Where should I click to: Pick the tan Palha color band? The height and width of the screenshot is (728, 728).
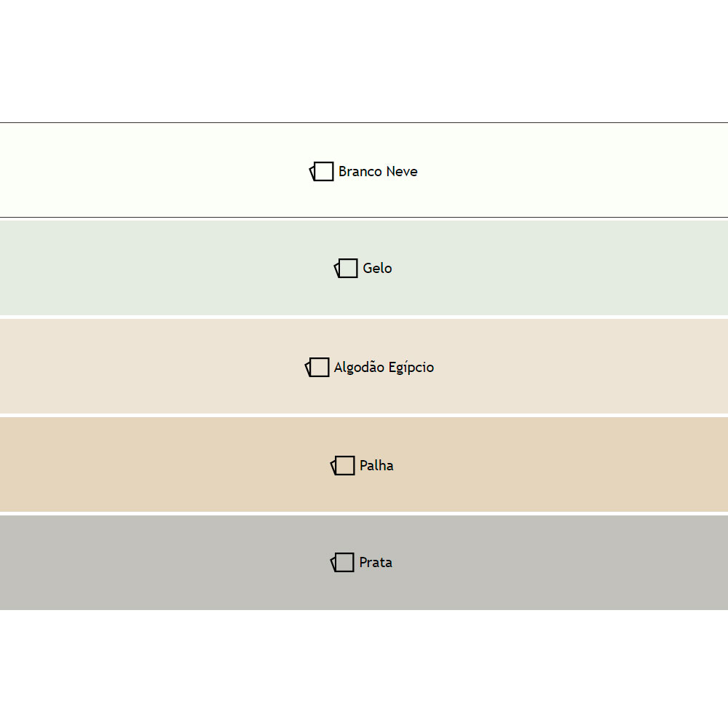(x=146, y=464)
